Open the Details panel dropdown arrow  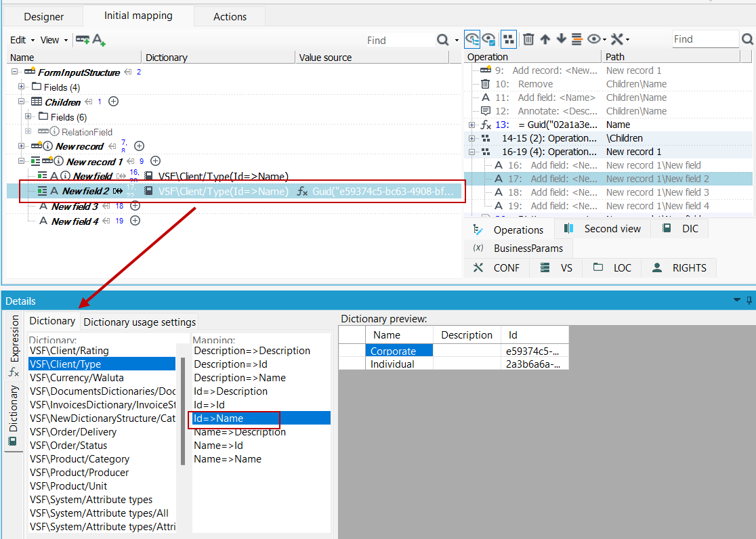point(737,300)
